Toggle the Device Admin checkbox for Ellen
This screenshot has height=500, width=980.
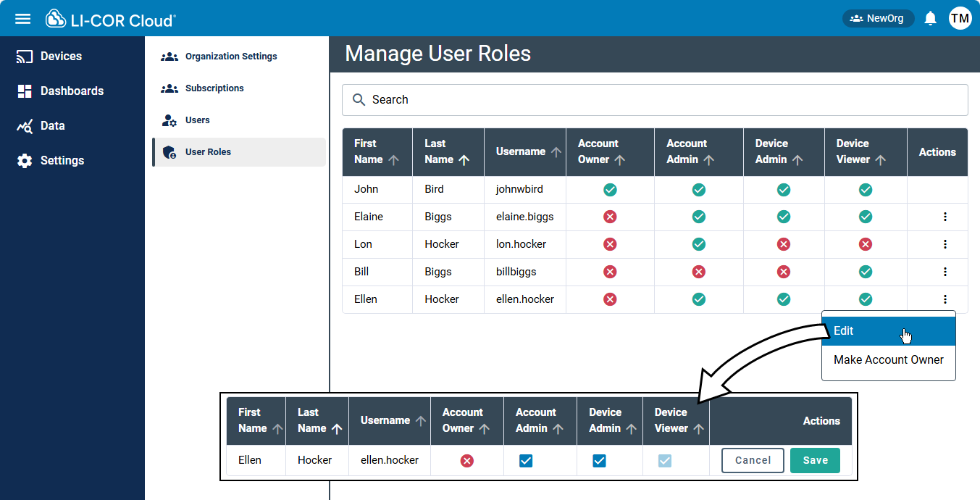pyautogui.click(x=599, y=460)
